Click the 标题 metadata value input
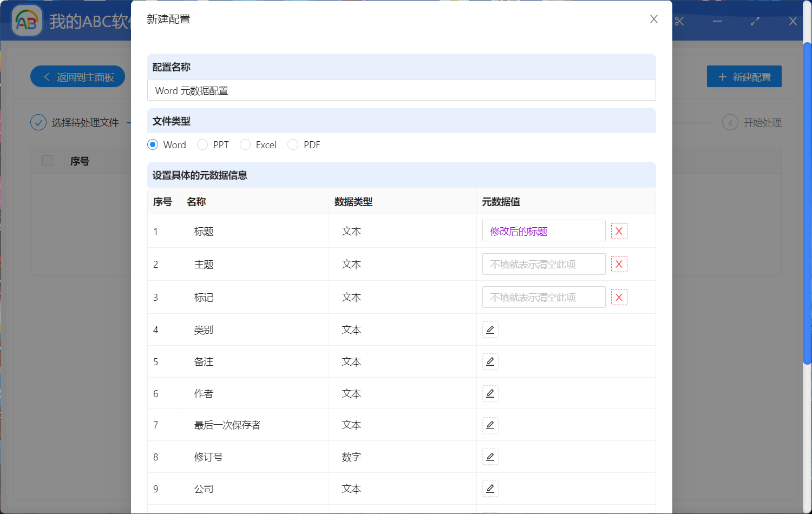 click(x=543, y=231)
